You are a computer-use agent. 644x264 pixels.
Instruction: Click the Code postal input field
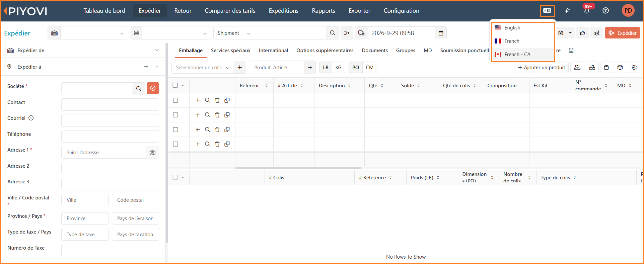point(135,200)
